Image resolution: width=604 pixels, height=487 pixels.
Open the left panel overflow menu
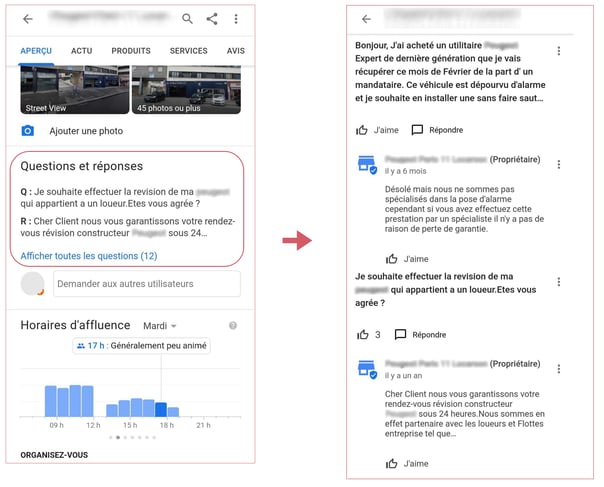236,18
